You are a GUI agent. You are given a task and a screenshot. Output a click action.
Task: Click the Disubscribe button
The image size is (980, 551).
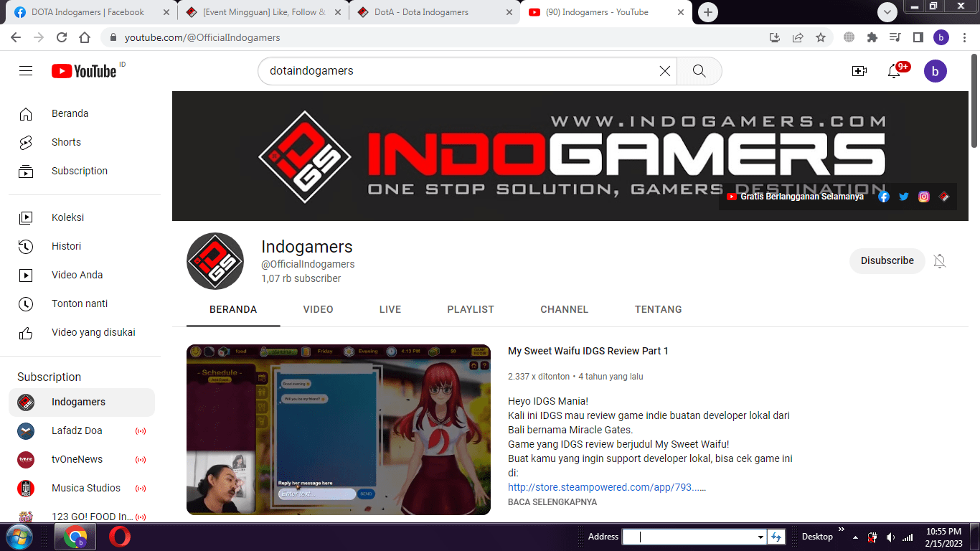pyautogui.click(x=887, y=260)
